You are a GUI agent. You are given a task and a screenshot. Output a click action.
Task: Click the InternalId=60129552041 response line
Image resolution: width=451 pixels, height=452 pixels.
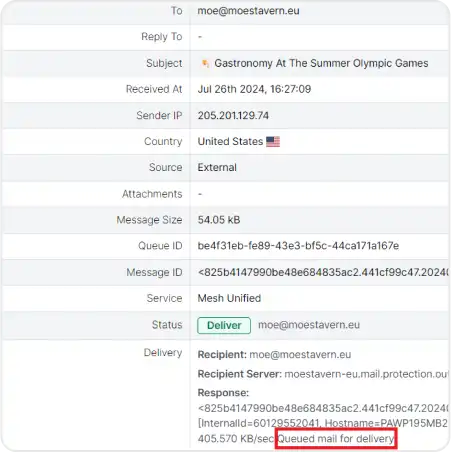pos(323,423)
